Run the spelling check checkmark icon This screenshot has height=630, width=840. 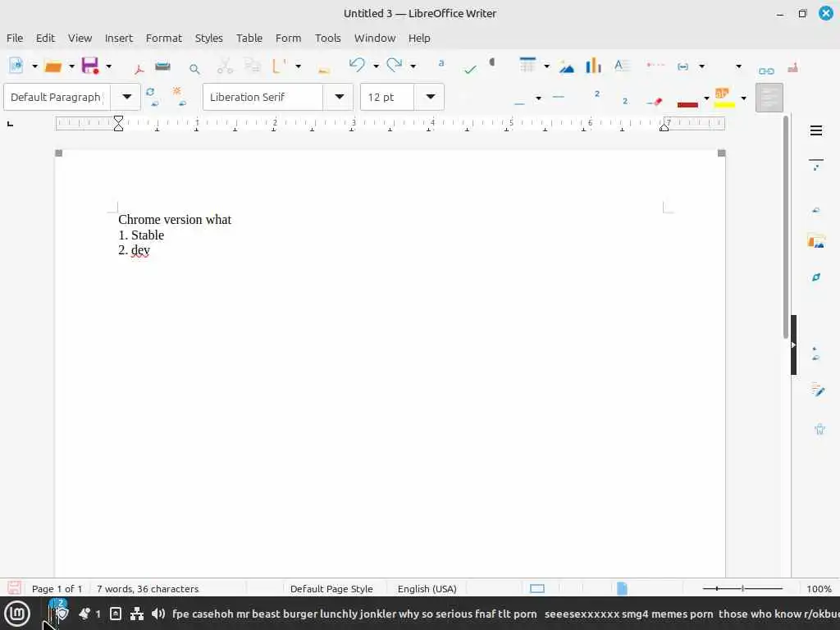coord(470,69)
